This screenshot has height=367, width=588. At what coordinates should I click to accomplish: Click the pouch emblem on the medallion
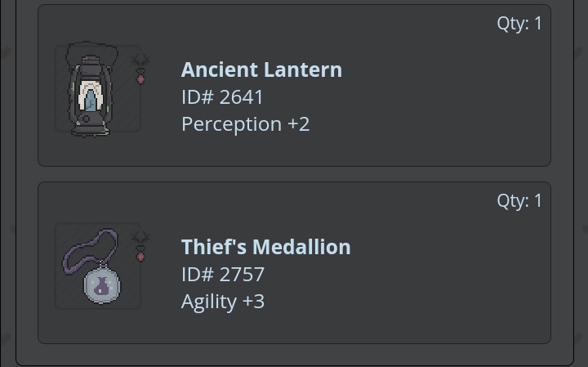point(101,286)
